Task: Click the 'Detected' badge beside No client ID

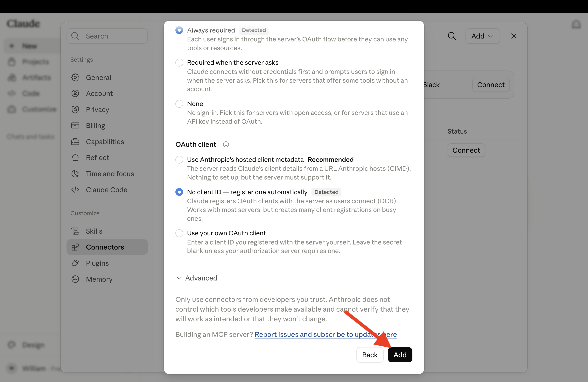Action: pyautogui.click(x=326, y=192)
